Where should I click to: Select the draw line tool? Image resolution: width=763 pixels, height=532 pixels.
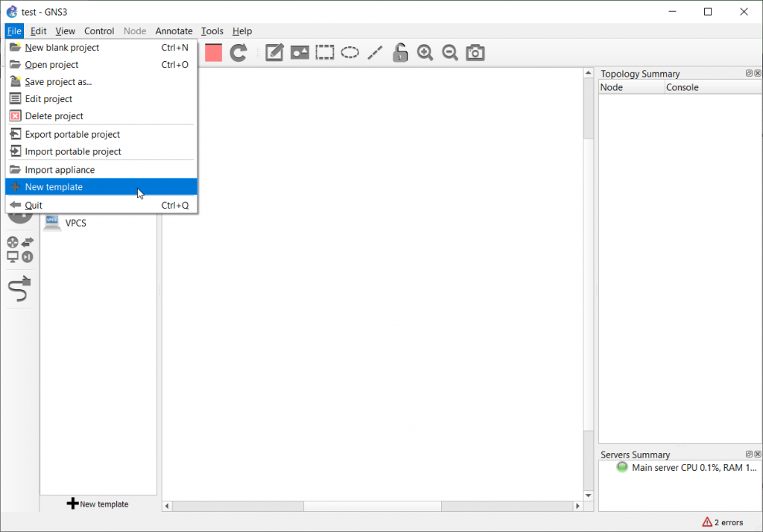point(375,53)
